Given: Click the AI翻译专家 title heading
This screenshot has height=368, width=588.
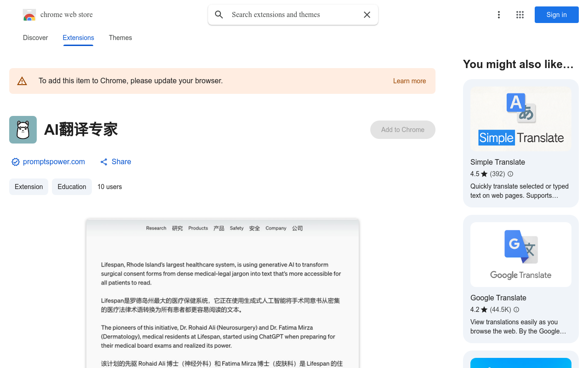Looking at the screenshot, I should click(81, 130).
